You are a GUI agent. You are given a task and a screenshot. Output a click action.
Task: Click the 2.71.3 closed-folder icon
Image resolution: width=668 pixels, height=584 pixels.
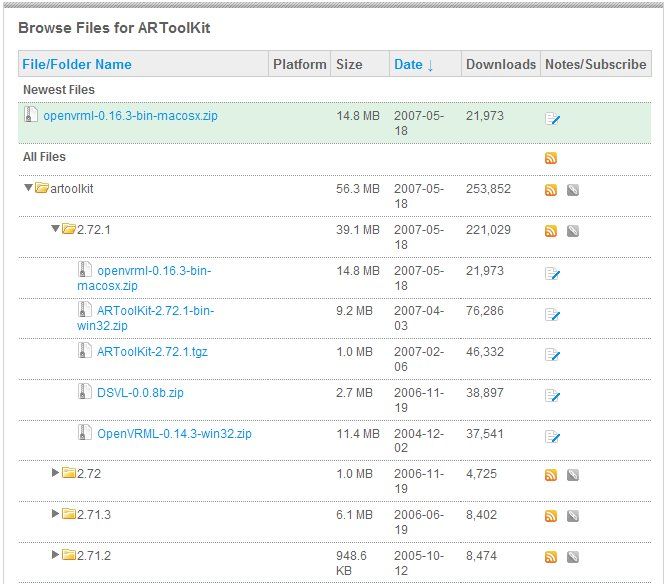pos(69,514)
